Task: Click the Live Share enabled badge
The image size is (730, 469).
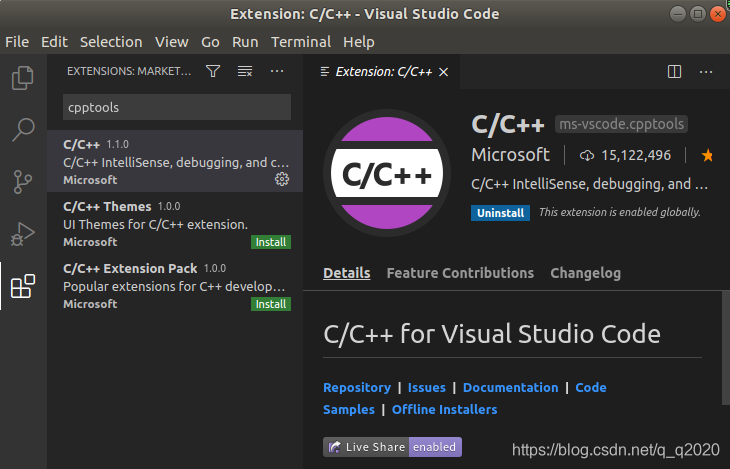Action: [392, 447]
